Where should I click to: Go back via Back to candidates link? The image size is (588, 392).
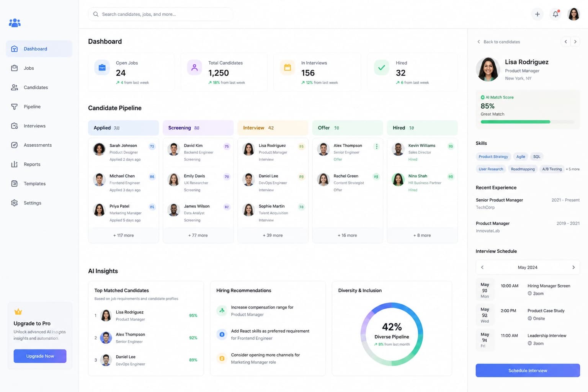(x=498, y=42)
